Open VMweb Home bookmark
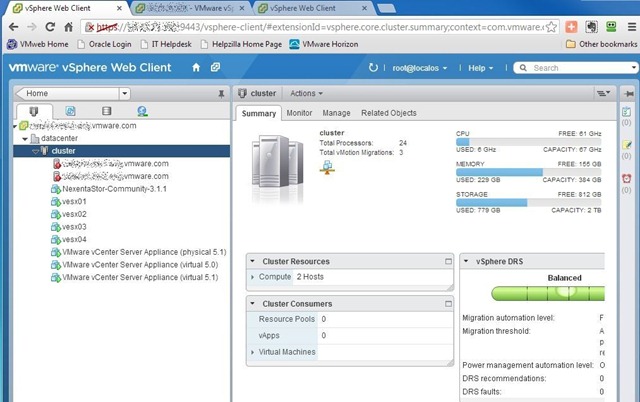This screenshot has width=640, height=402. (x=38, y=44)
